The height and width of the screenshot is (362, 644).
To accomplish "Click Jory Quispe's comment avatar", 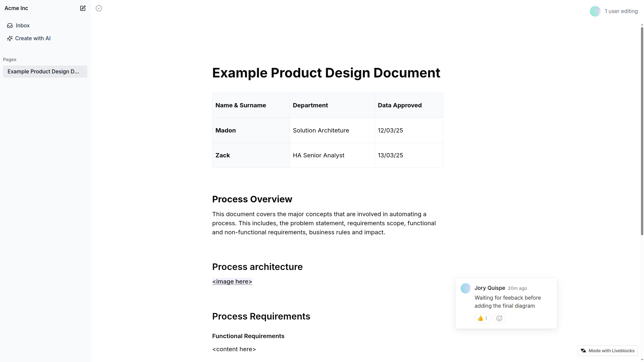I will tap(465, 288).
